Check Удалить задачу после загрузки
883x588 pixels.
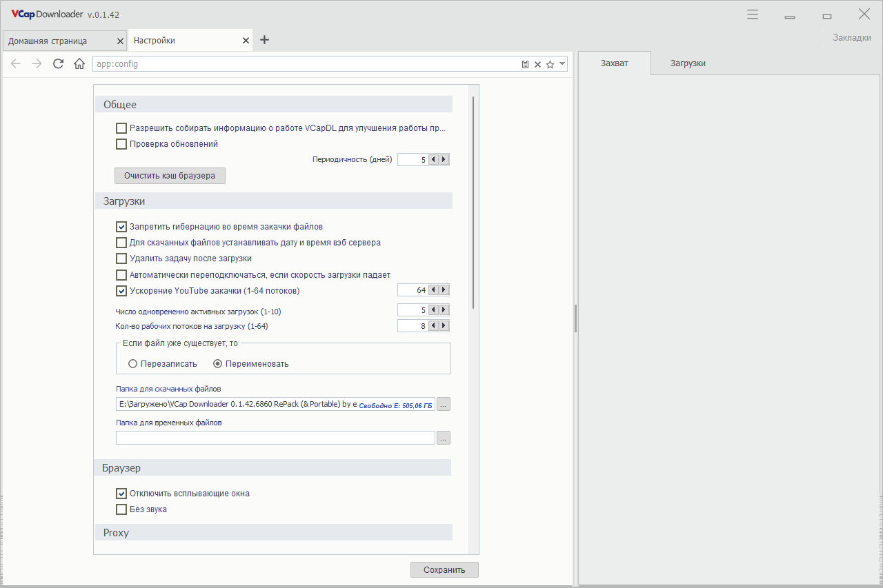tap(121, 258)
